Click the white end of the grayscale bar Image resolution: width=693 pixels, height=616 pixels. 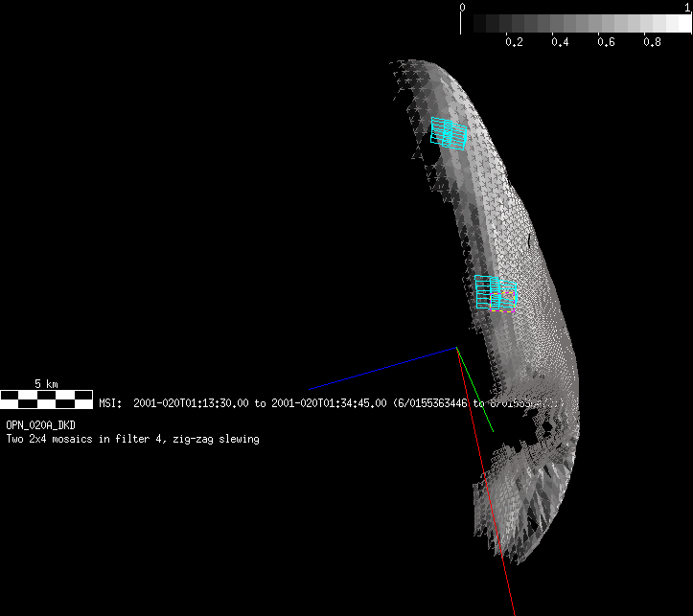(681, 23)
